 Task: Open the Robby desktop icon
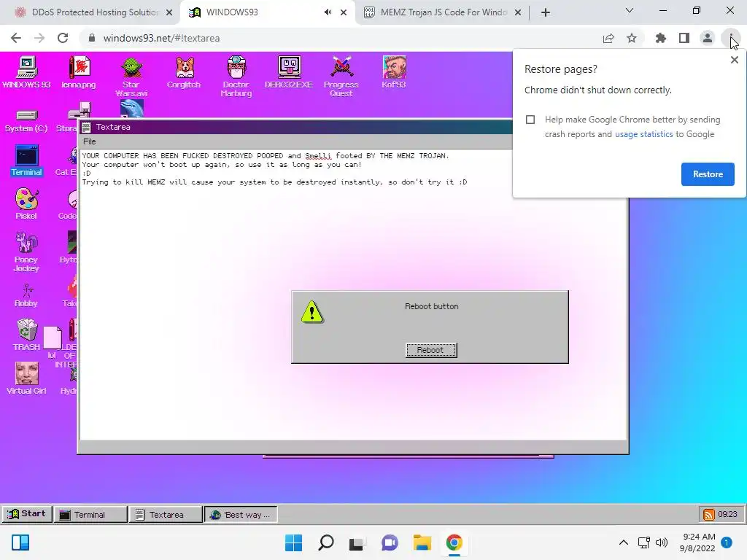[x=26, y=295]
